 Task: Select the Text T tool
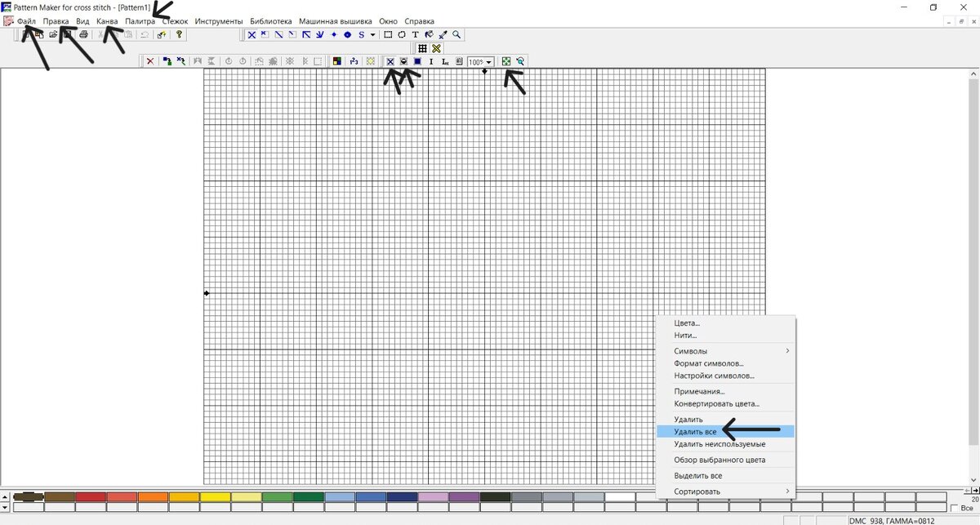coord(415,35)
